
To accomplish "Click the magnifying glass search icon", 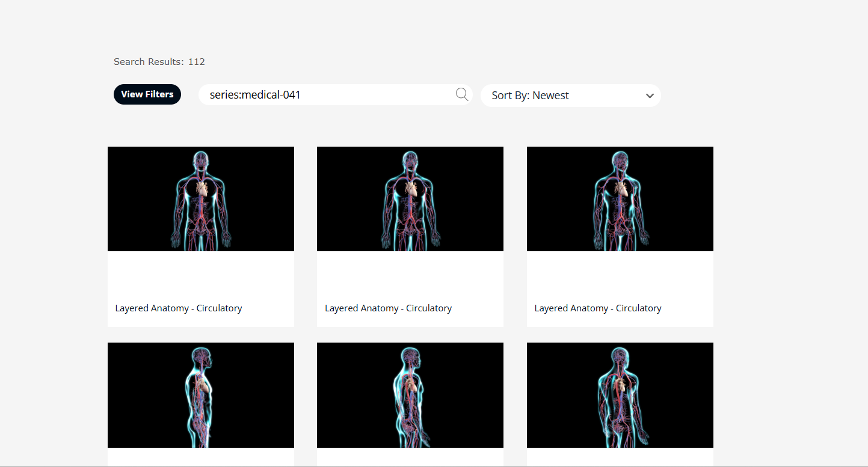I will pos(462,94).
